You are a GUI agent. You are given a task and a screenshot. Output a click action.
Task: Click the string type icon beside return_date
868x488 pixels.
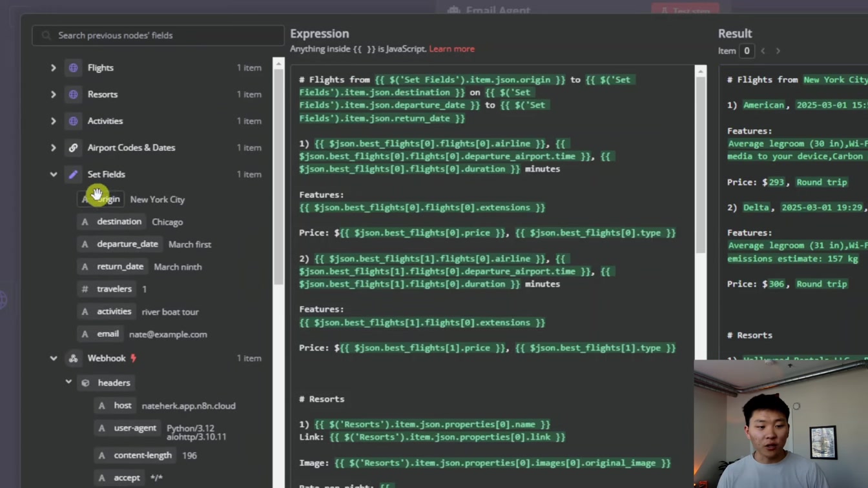tap(85, 267)
